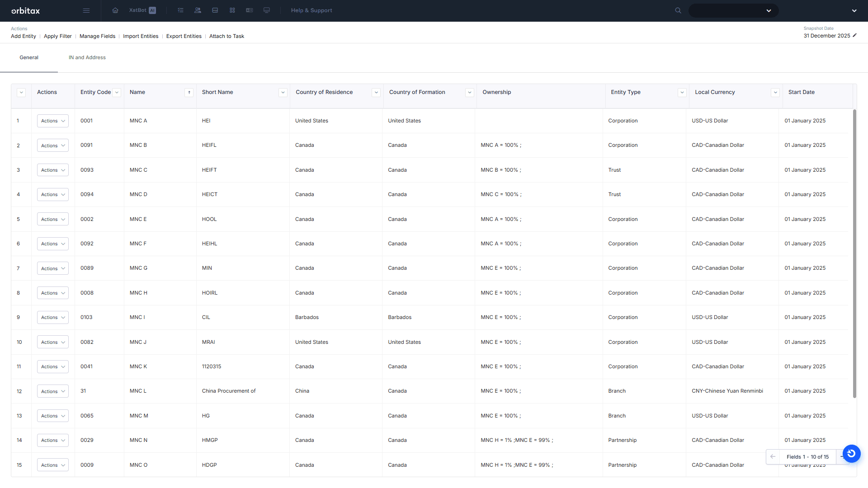Open the row selection dropdown in header
Screen dimensions: 868x488
(21, 93)
